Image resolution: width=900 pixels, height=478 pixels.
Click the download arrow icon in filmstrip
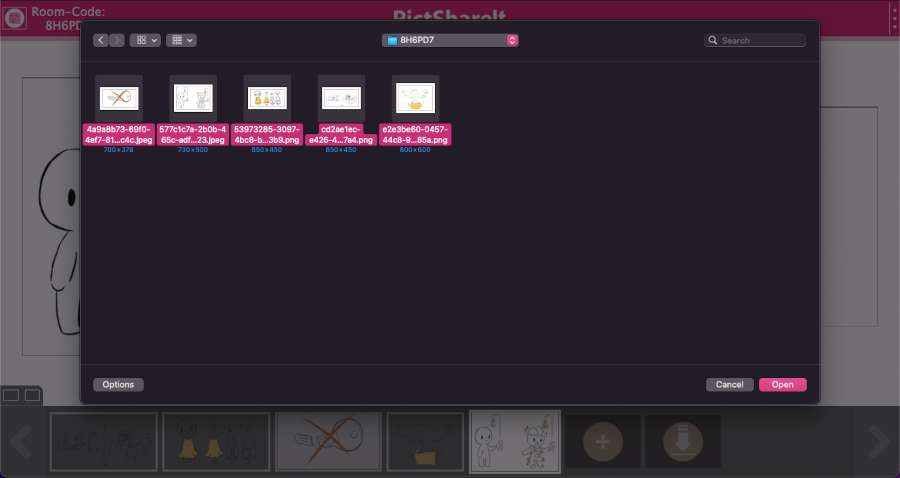(x=683, y=441)
